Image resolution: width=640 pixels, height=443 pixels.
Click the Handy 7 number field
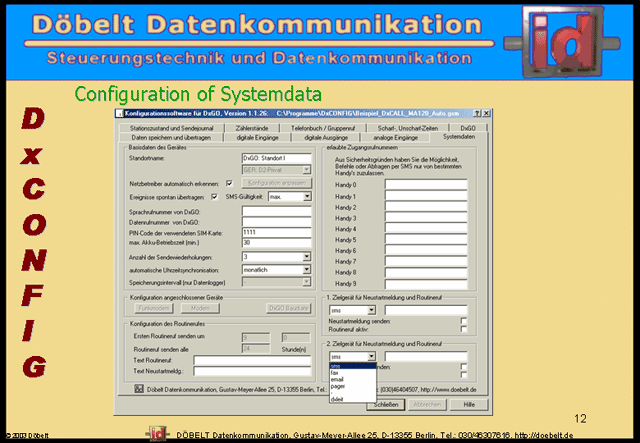(x=426, y=261)
